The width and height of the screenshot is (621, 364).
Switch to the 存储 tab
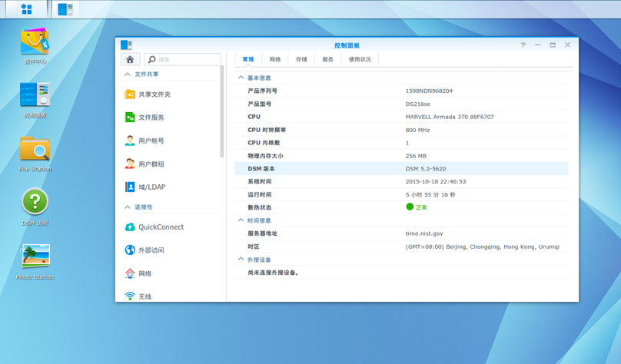[301, 59]
